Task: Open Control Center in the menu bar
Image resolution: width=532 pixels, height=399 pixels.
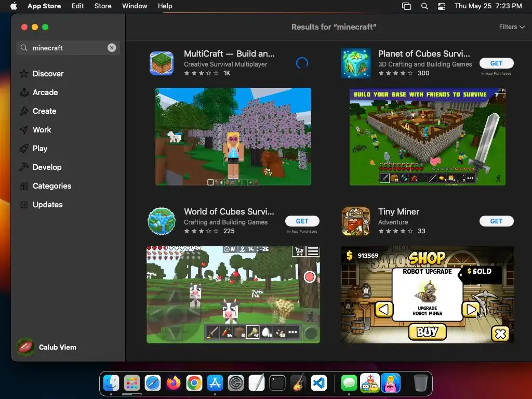Action: pyautogui.click(x=442, y=6)
